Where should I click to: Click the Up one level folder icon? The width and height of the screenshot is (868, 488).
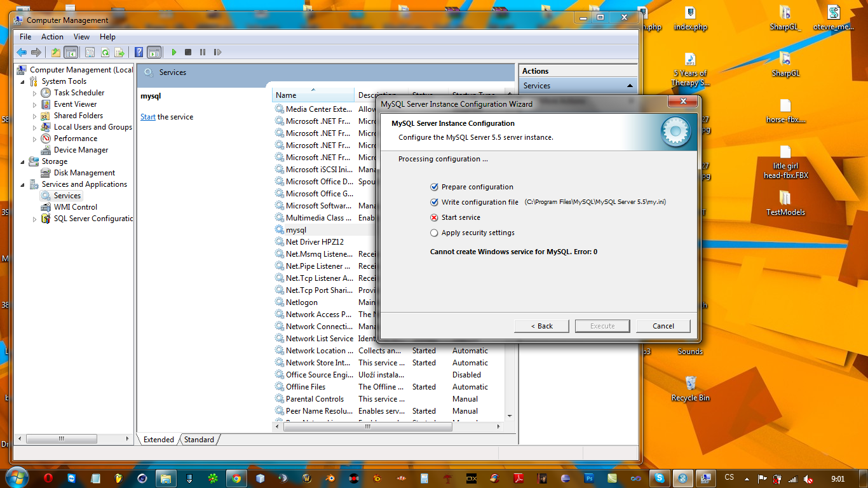point(56,52)
